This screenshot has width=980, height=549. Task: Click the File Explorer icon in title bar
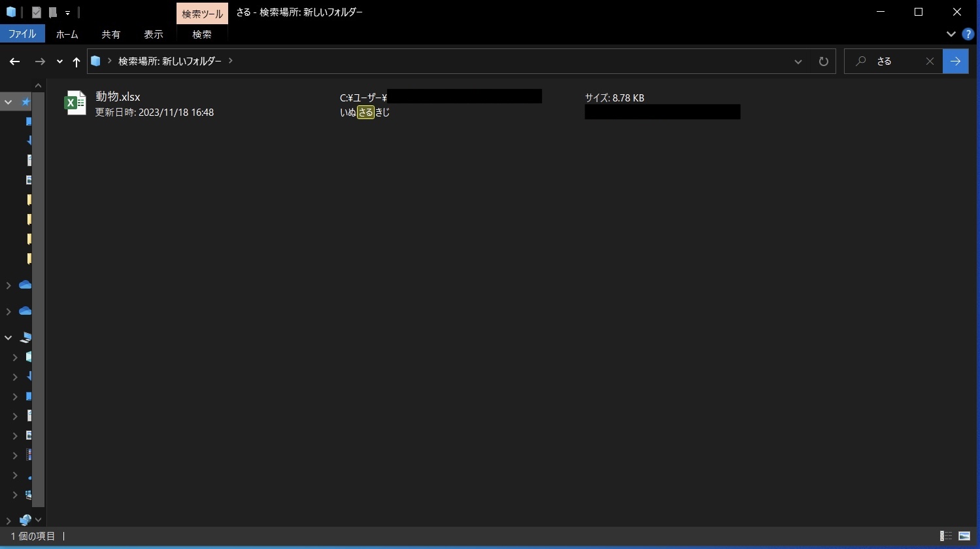coord(11,12)
